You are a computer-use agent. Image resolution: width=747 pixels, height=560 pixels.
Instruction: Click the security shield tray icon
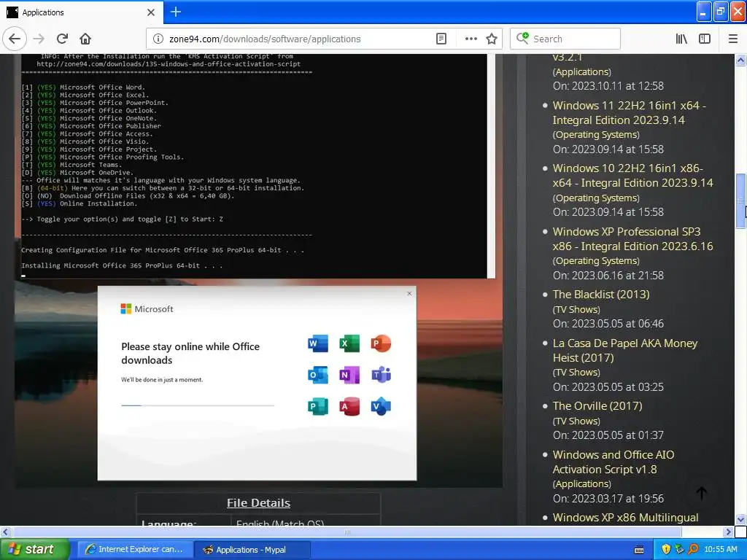pos(666,549)
